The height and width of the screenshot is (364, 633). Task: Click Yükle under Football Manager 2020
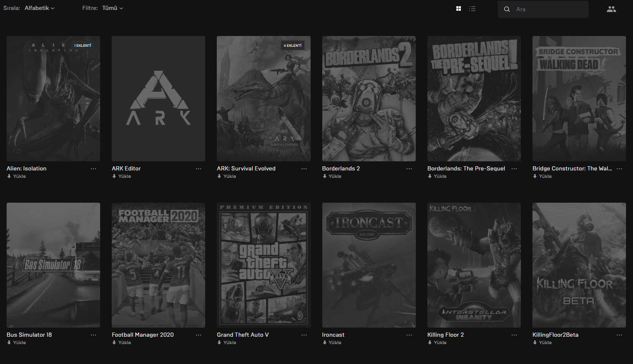pos(122,342)
